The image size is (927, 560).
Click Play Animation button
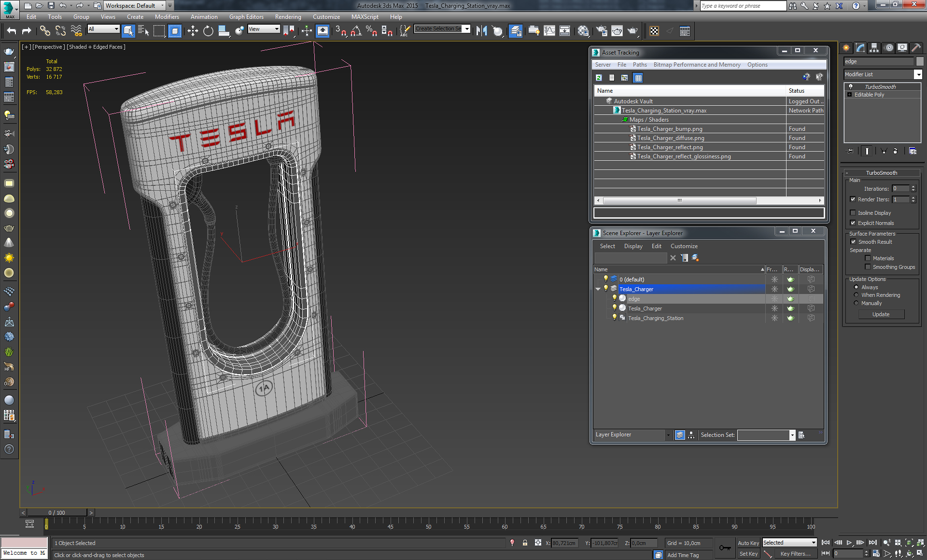849,543
